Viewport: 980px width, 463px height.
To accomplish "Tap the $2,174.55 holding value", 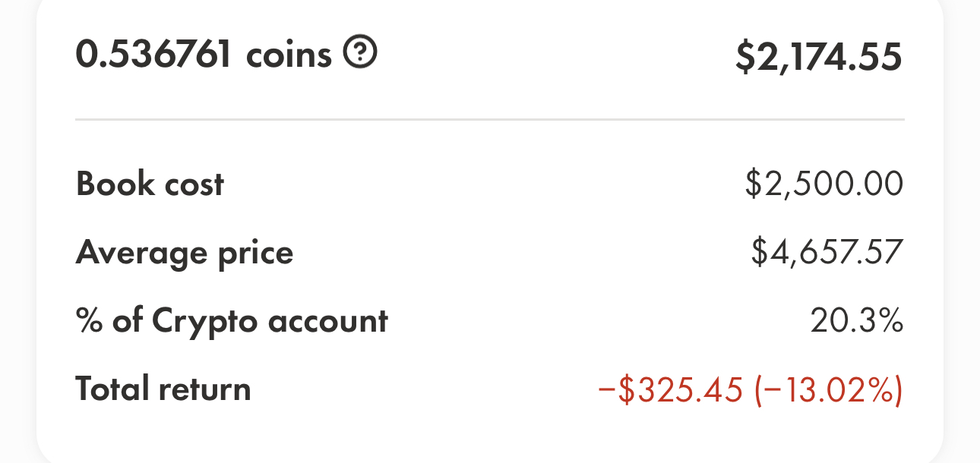I will 819,58.
